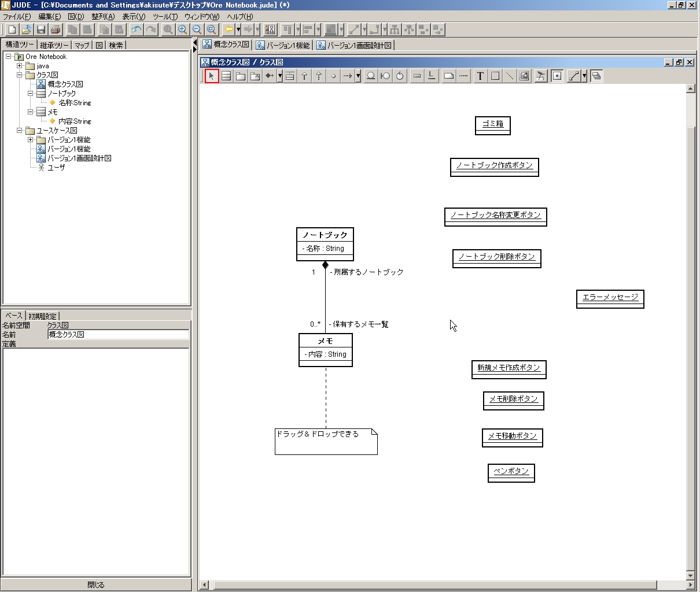Pick the Class element tool

[x=226, y=76]
